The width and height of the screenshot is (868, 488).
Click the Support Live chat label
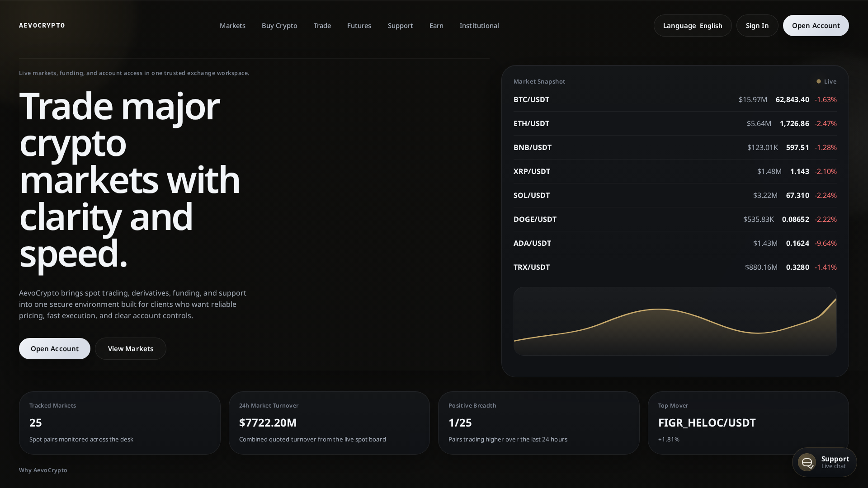835,462
